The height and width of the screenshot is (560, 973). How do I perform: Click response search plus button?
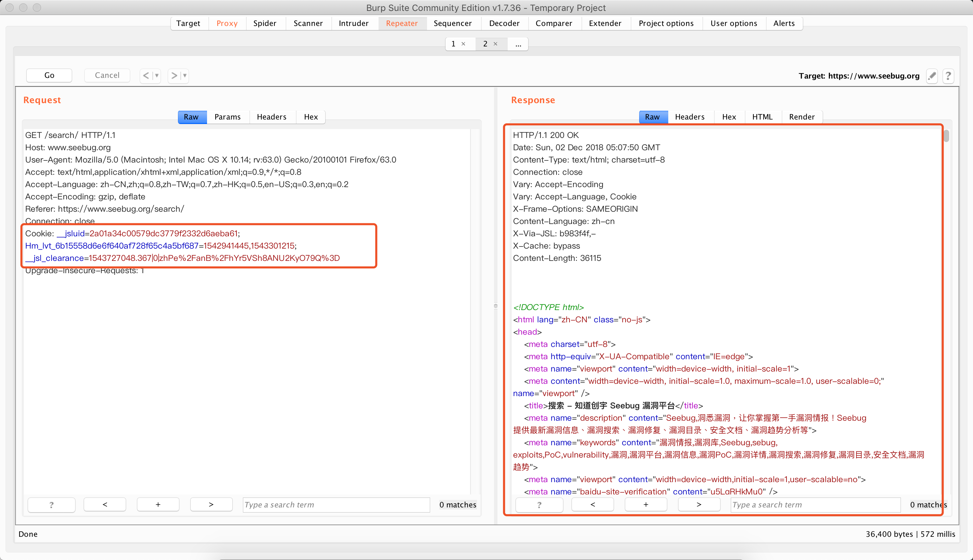[x=646, y=505]
